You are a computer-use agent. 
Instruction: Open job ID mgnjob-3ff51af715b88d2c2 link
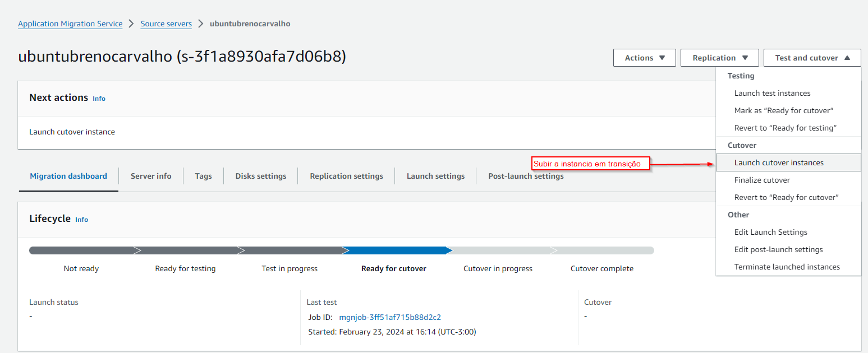pyautogui.click(x=390, y=317)
